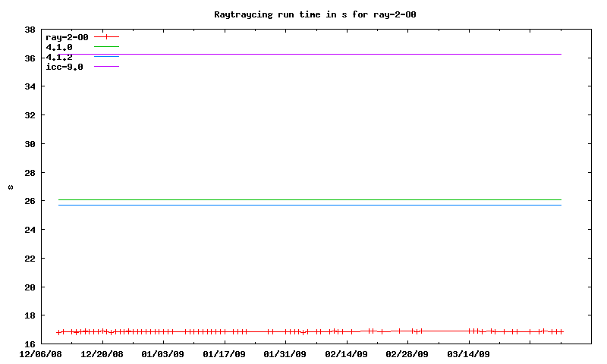
Task: Click the 01/31/09 date label on x-axis
Action: coord(285,353)
